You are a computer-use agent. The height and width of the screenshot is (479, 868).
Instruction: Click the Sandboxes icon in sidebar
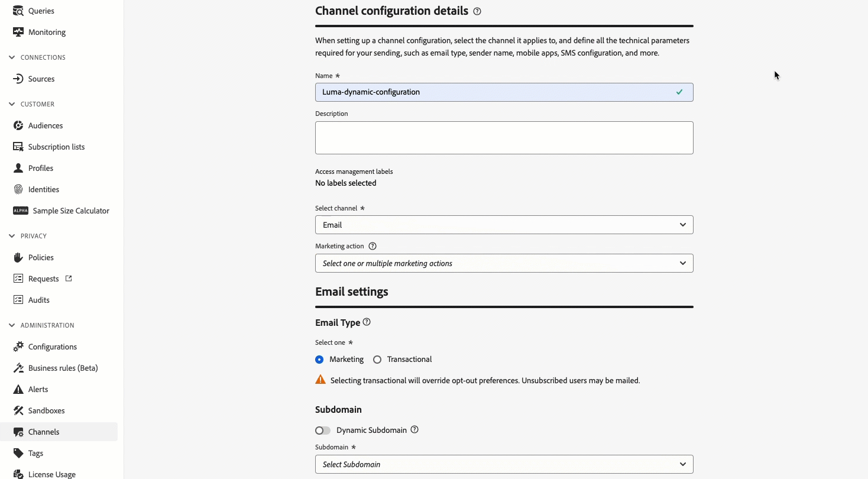(18, 410)
